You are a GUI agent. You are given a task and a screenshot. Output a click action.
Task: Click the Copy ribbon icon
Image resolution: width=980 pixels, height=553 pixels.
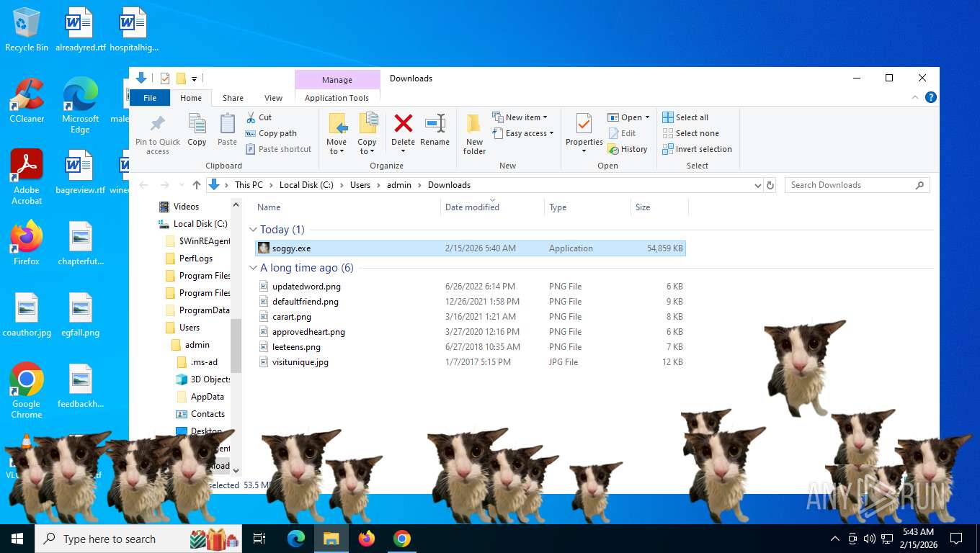tap(197, 124)
